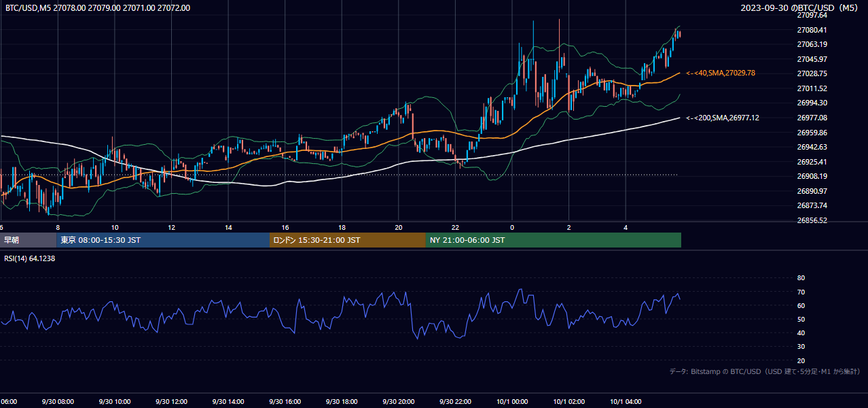Click the '2023-09-30 のBTC/USD（M5）' chart title

(x=800, y=7)
